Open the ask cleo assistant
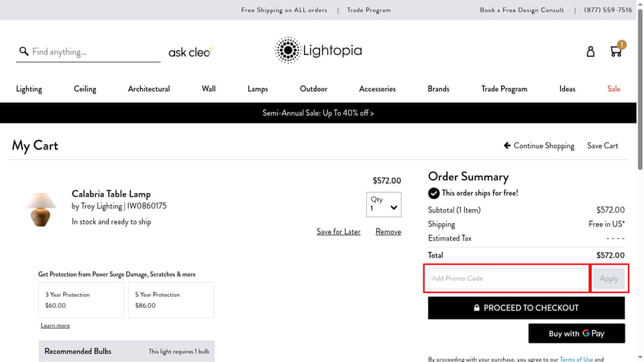 pyautogui.click(x=191, y=52)
